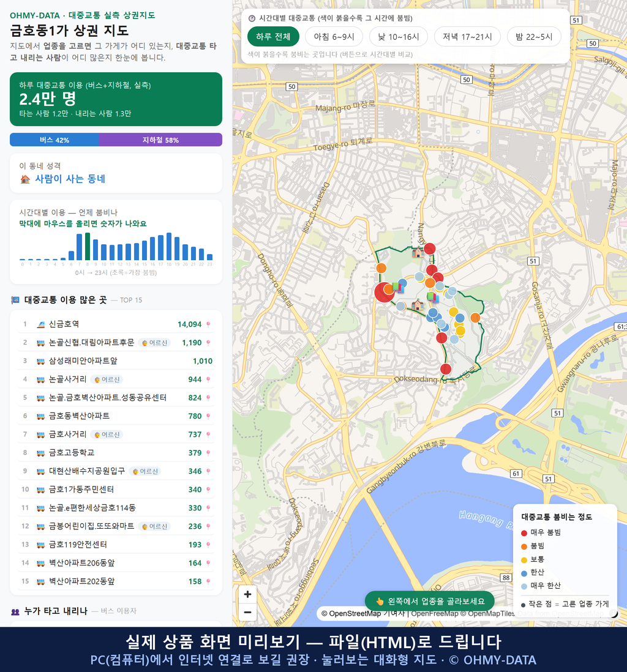The width and height of the screenshot is (627, 672).
Task: Click the orange marker on the northwest boundary
Action: coord(381,268)
